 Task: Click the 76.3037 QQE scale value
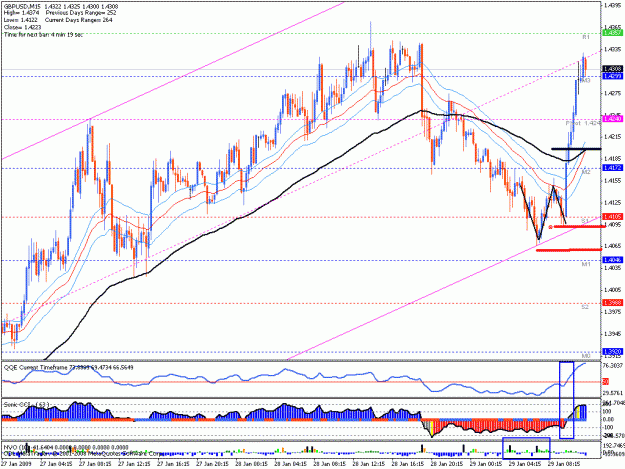[613, 365]
